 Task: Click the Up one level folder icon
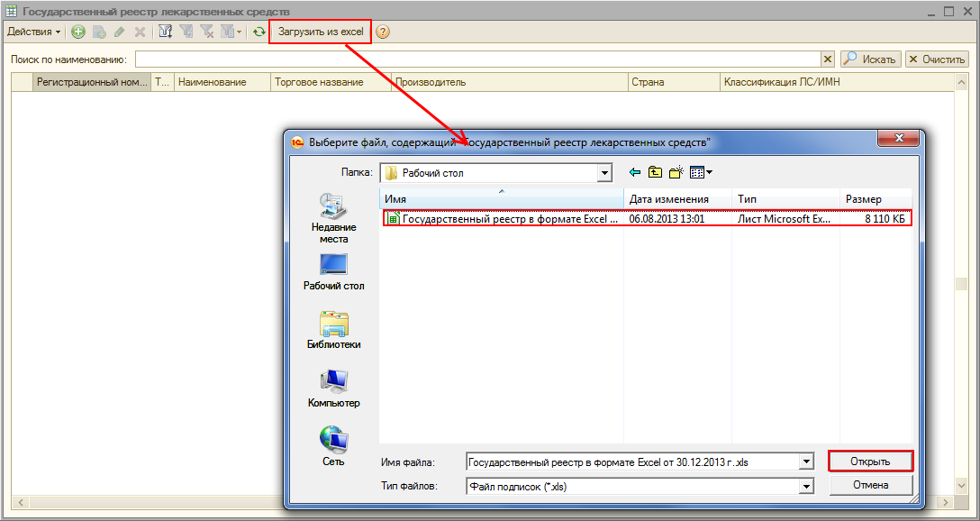(656, 172)
